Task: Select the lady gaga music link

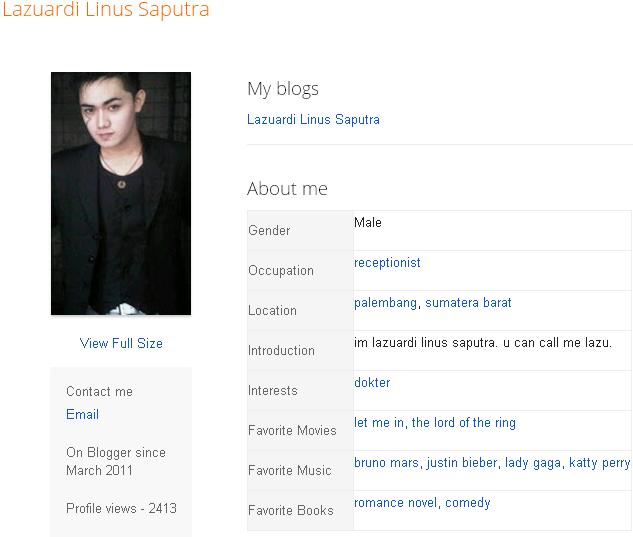Action: point(533,463)
